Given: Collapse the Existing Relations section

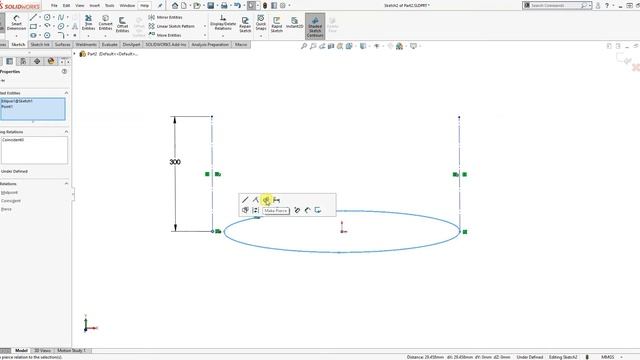Looking at the screenshot, I should coord(66,132).
